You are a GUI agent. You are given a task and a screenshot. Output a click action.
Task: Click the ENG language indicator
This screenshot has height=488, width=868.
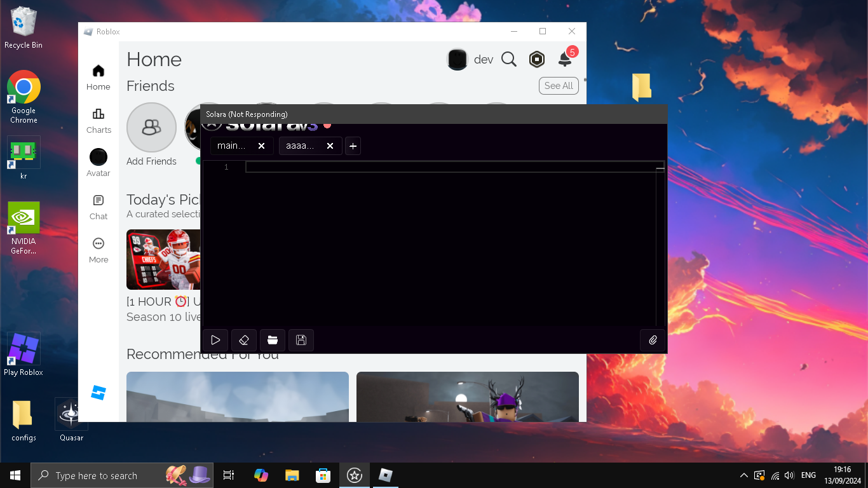pyautogui.click(x=808, y=475)
